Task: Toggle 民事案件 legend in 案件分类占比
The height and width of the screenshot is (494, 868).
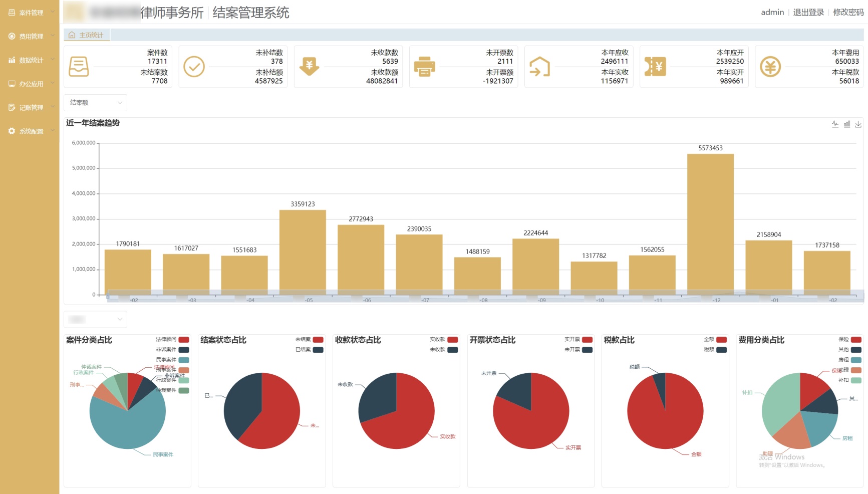Action: pos(172,360)
